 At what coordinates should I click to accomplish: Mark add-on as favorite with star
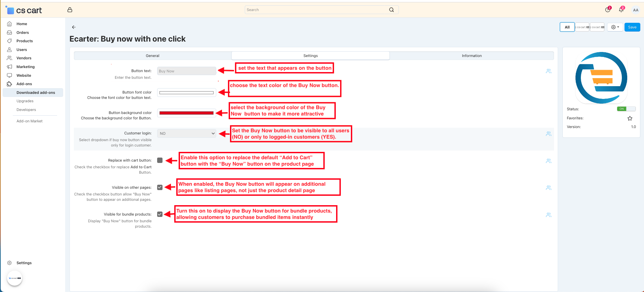(630, 118)
